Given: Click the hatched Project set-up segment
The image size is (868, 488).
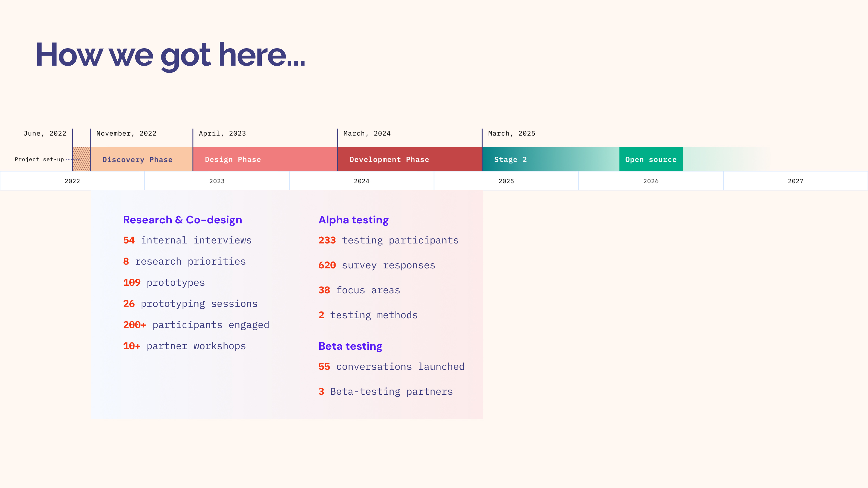Looking at the screenshot, I should pyautogui.click(x=82, y=159).
